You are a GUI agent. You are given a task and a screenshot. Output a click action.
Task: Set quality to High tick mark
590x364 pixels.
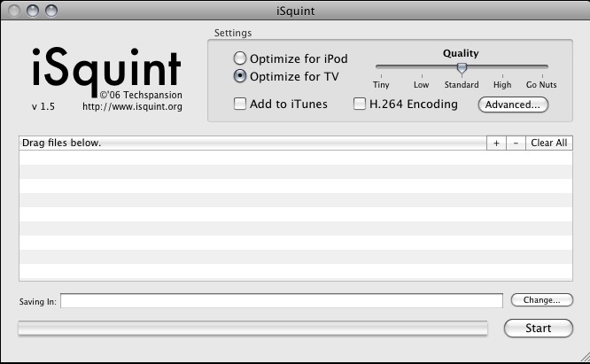502,76
